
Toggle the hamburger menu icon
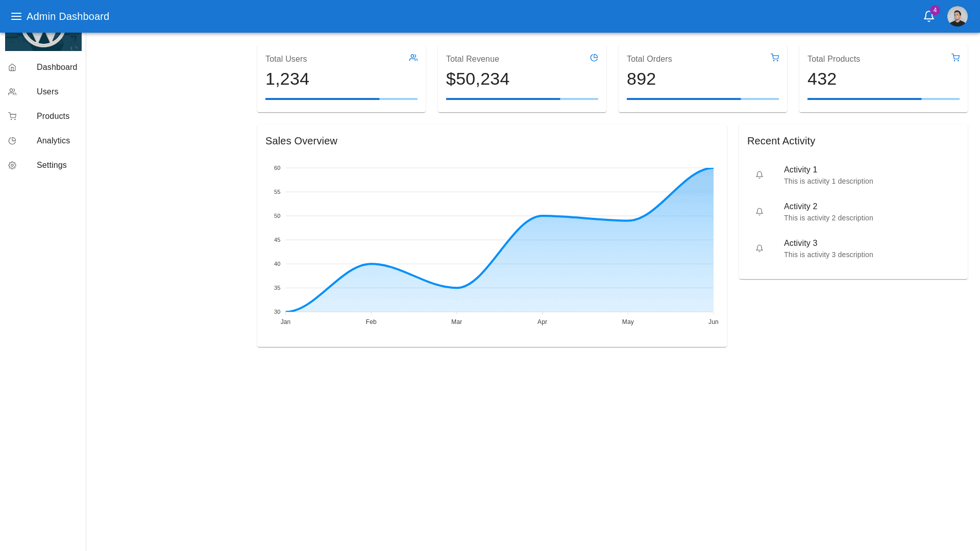click(16, 16)
